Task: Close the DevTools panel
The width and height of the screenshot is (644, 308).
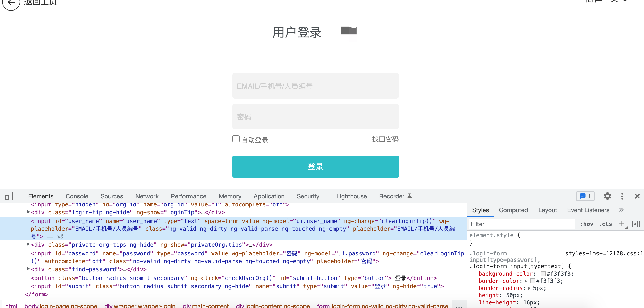Action: point(637,196)
